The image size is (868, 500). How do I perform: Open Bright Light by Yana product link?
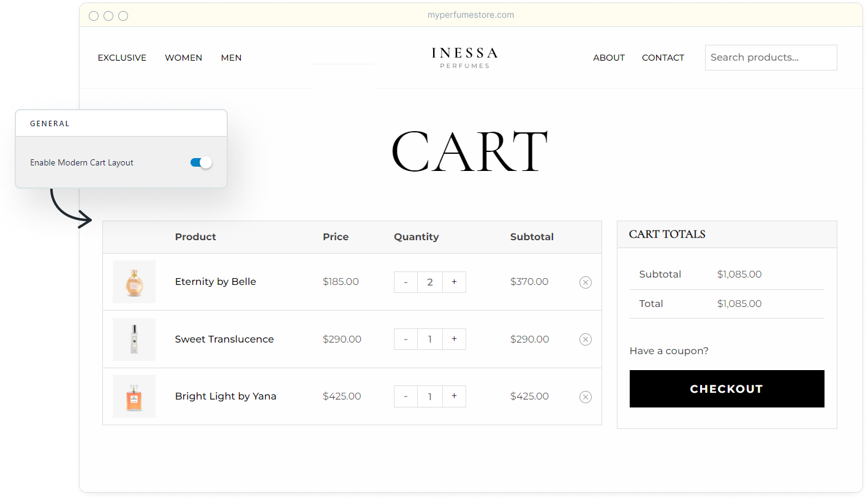pos(225,396)
